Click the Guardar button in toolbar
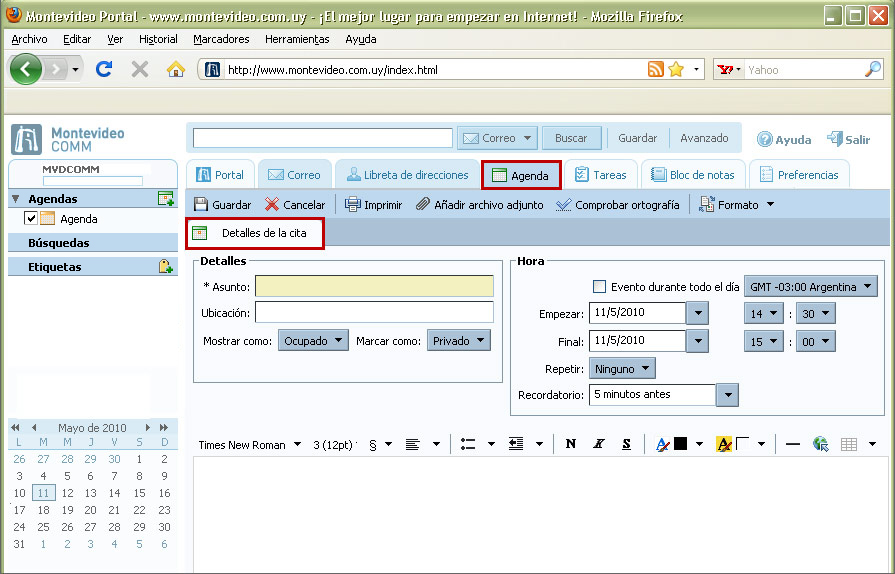The width and height of the screenshot is (895, 574). pos(222,205)
